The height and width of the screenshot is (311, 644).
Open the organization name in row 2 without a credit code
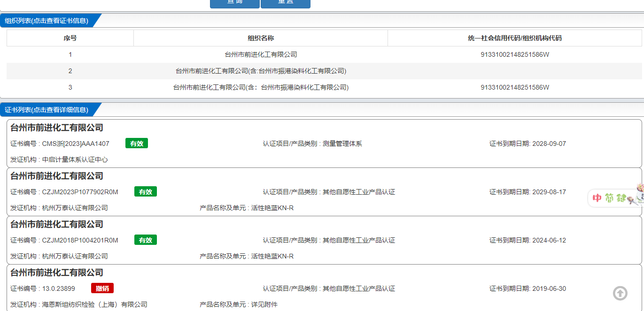[261, 71]
